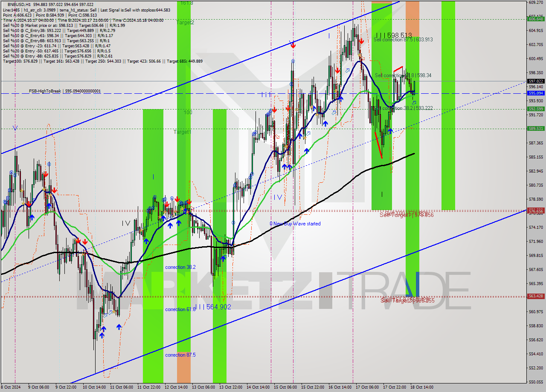Click the black 597.022 current price tag

point(536,81)
